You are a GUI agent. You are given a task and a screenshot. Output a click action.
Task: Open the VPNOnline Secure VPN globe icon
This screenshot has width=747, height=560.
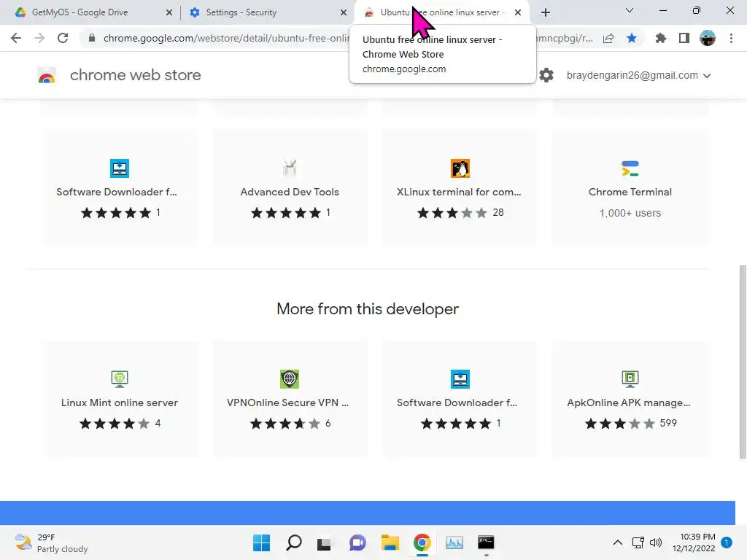pyautogui.click(x=290, y=378)
